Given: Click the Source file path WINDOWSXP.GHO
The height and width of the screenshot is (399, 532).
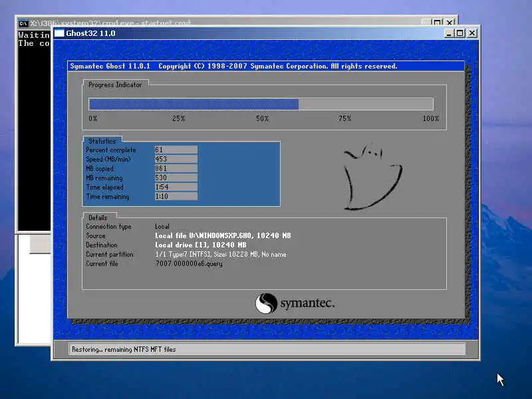Looking at the screenshot, I should pyautogui.click(x=223, y=235).
